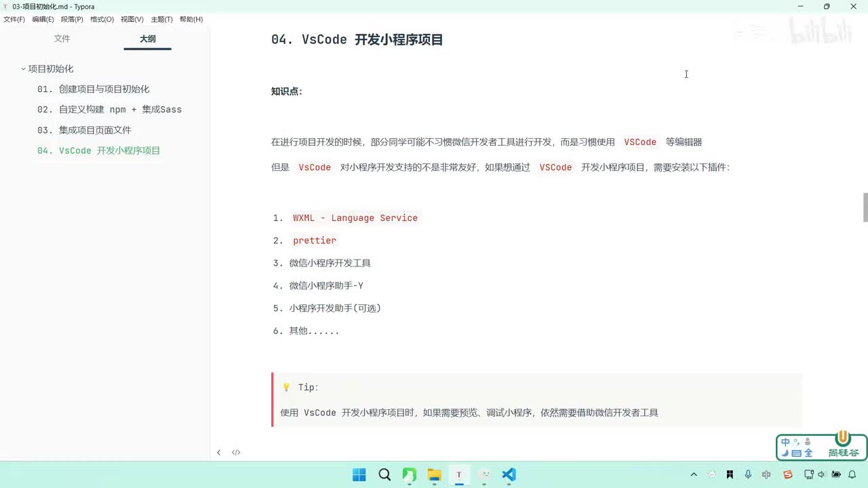The image size is (868, 488).
Task: Click the prettier inline code
Action: click(315, 240)
